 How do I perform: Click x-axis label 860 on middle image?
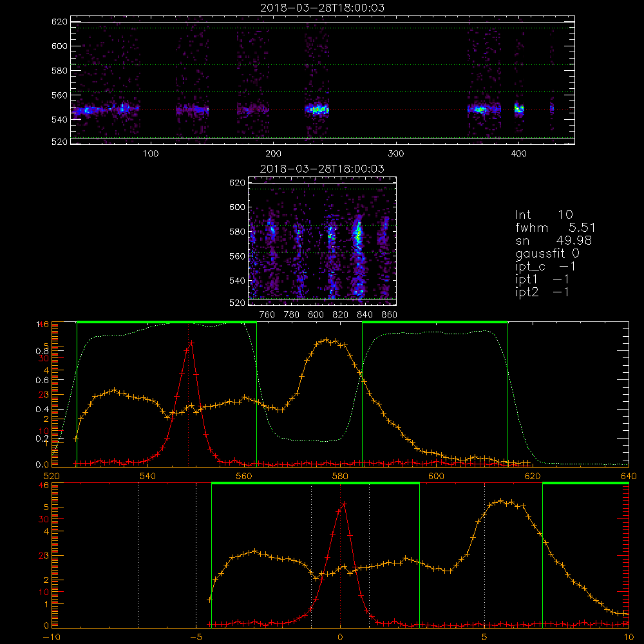(x=390, y=315)
